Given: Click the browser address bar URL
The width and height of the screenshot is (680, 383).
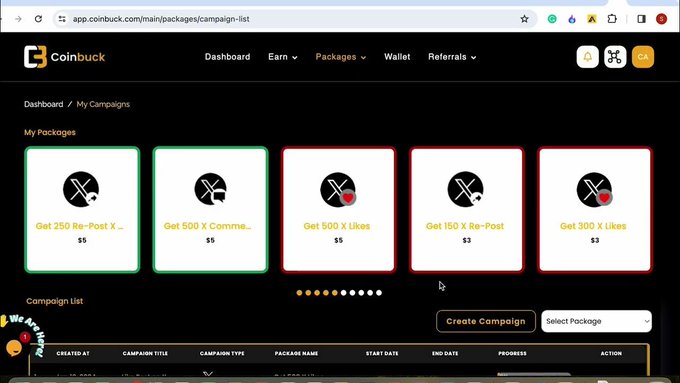Looking at the screenshot, I should (161, 19).
